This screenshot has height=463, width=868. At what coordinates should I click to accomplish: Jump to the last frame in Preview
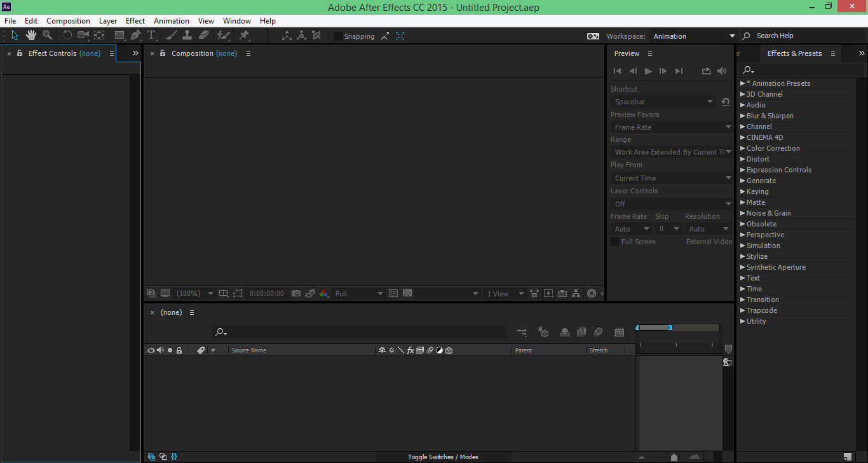click(679, 71)
